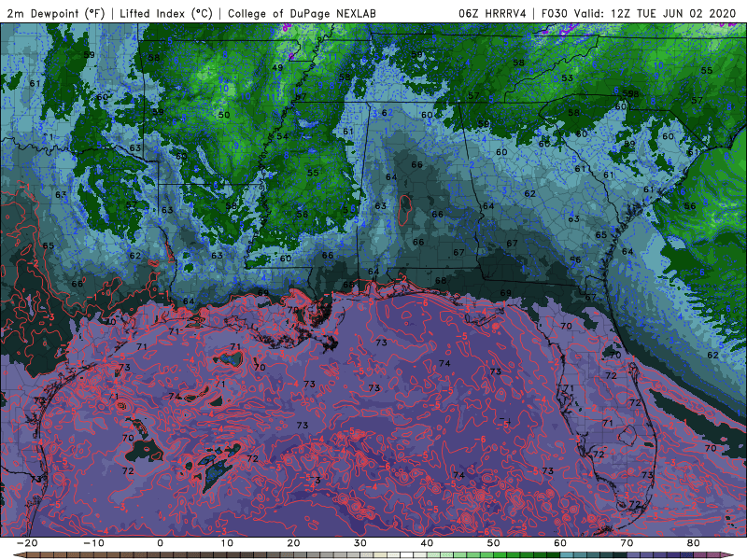Click the '06Z HRRRV4' model run label
This screenshot has height=560, width=747.
pyautogui.click(x=492, y=14)
